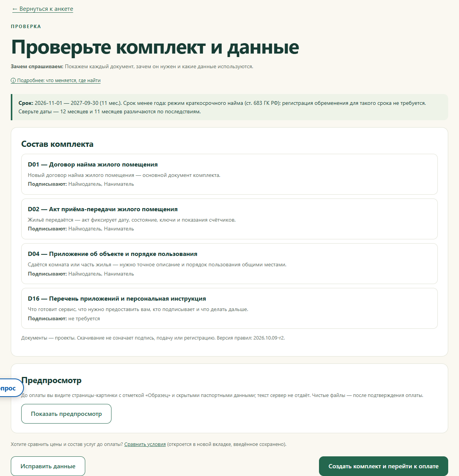
Task: Go back via «Вернуться к анкете» link
Action: tap(42, 9)
